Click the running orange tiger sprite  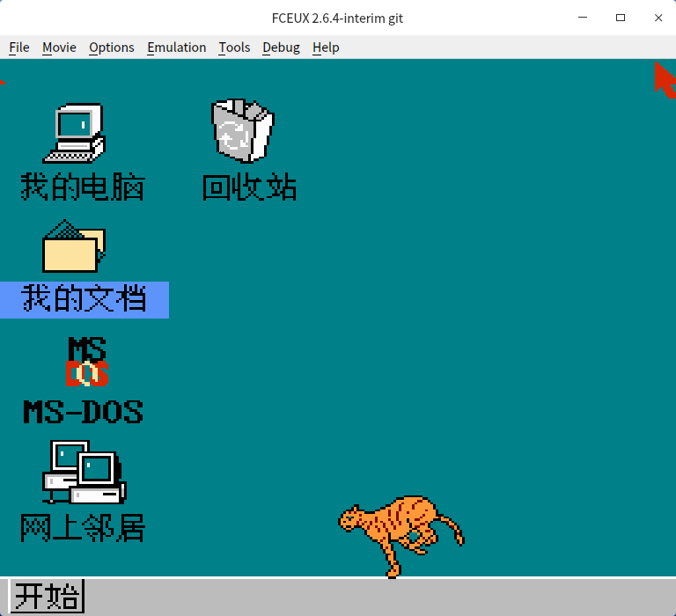[401, 536]
